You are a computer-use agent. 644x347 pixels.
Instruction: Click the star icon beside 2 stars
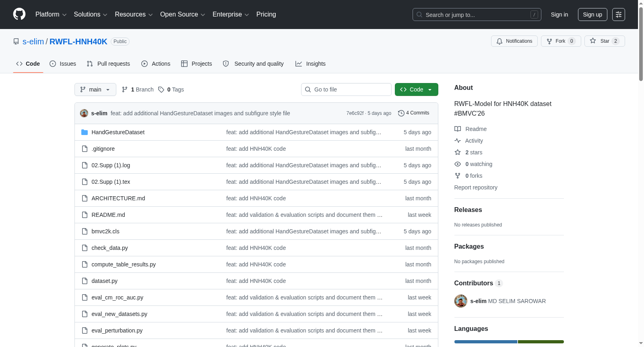458,152
